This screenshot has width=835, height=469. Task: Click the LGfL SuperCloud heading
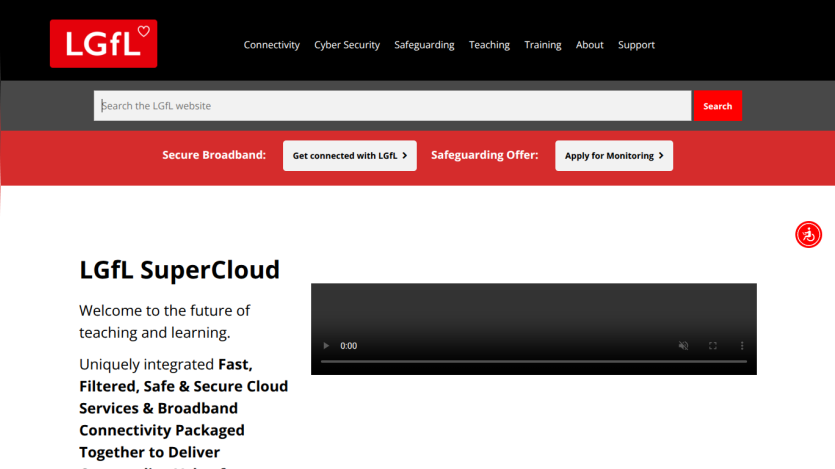[x=179, y=269]
